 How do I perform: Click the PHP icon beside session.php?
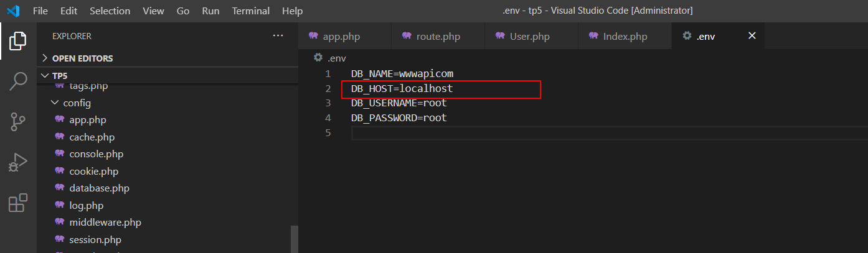(60, 239)
